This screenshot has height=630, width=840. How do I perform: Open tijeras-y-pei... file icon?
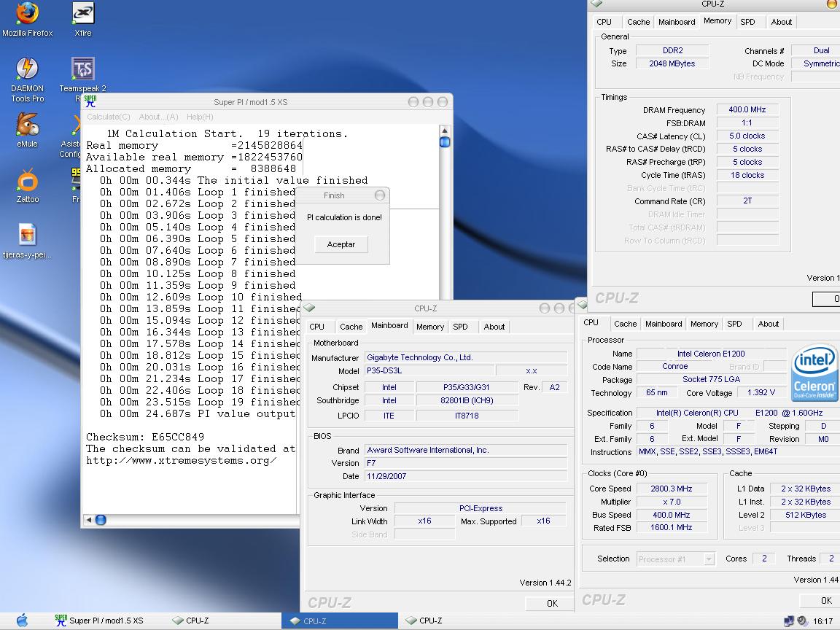click(x=27, y=241)
